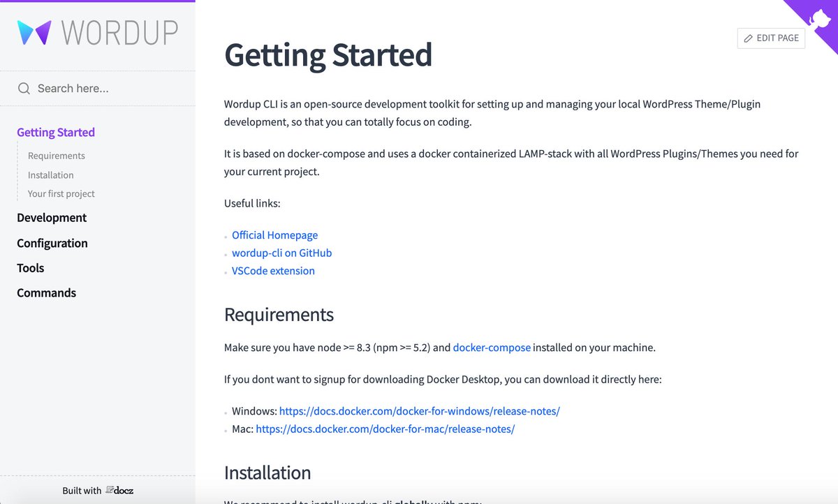Image resolution: width=838 pixels, height=504 pixels.
Task: Open the wordup-cli on GitHub link
Action: point(282,253)
